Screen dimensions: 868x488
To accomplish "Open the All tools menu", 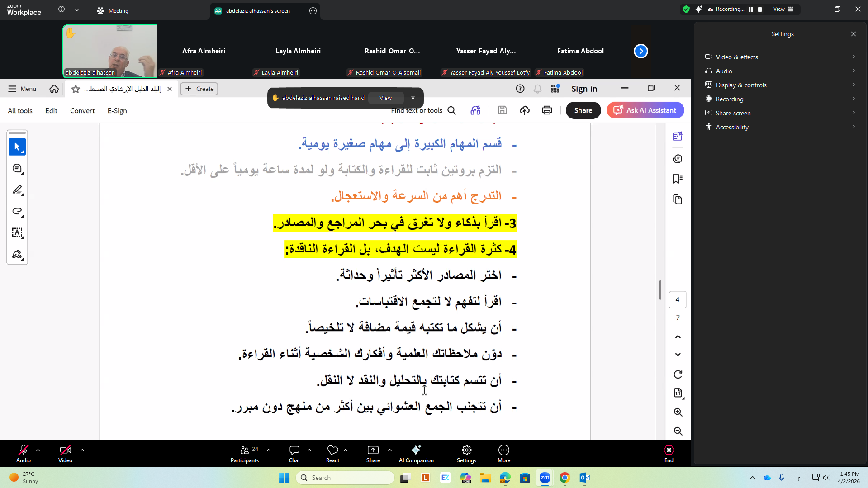I will pos(20,111).
